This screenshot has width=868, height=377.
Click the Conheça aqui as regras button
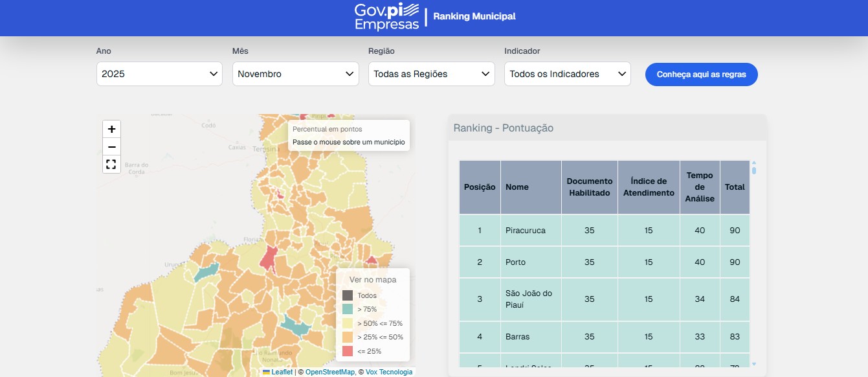[701, 74]
